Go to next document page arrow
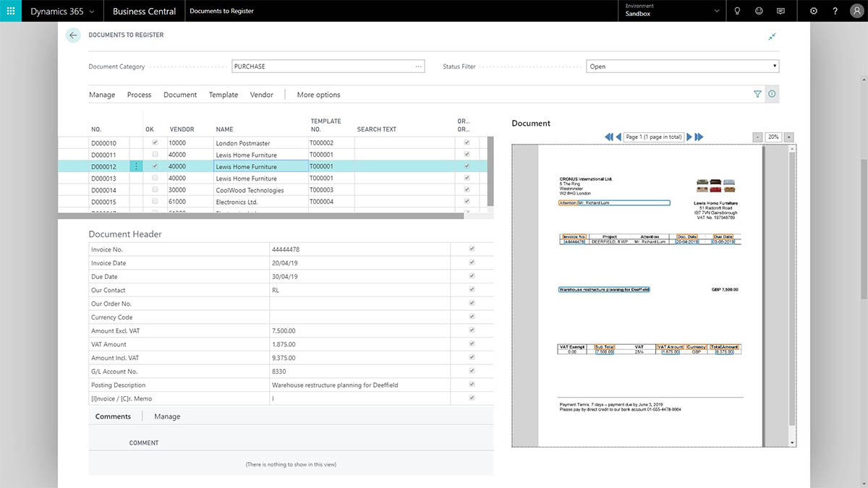Viewport: 868px width, 488px height. [689, 137]
